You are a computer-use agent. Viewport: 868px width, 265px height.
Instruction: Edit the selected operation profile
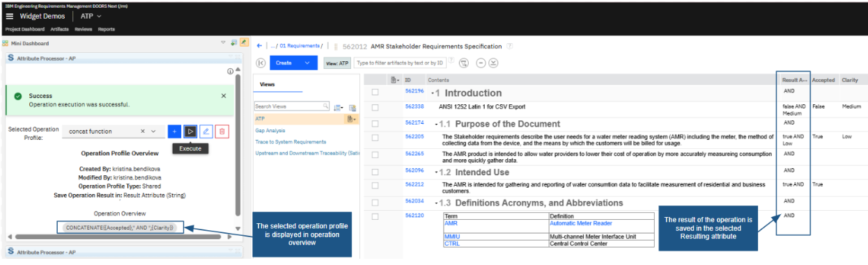tap(206, 131)
